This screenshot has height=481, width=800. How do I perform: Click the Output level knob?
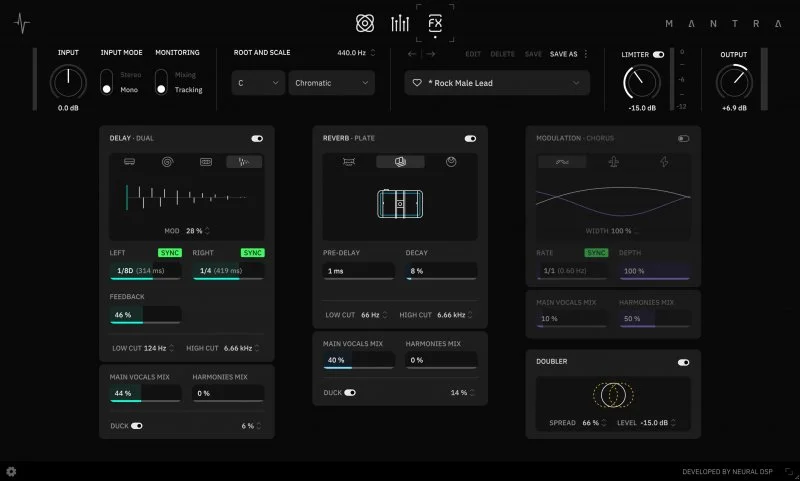click(x=734, y=83)
